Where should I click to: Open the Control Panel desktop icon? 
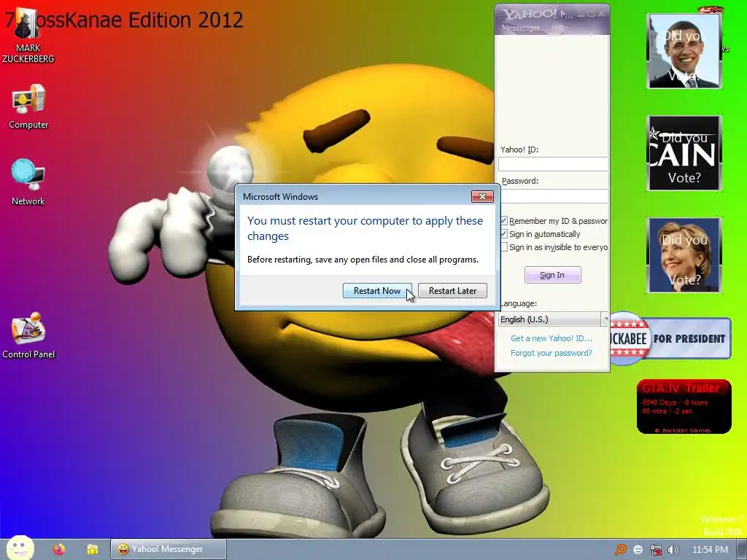click(x=28, y=335)
